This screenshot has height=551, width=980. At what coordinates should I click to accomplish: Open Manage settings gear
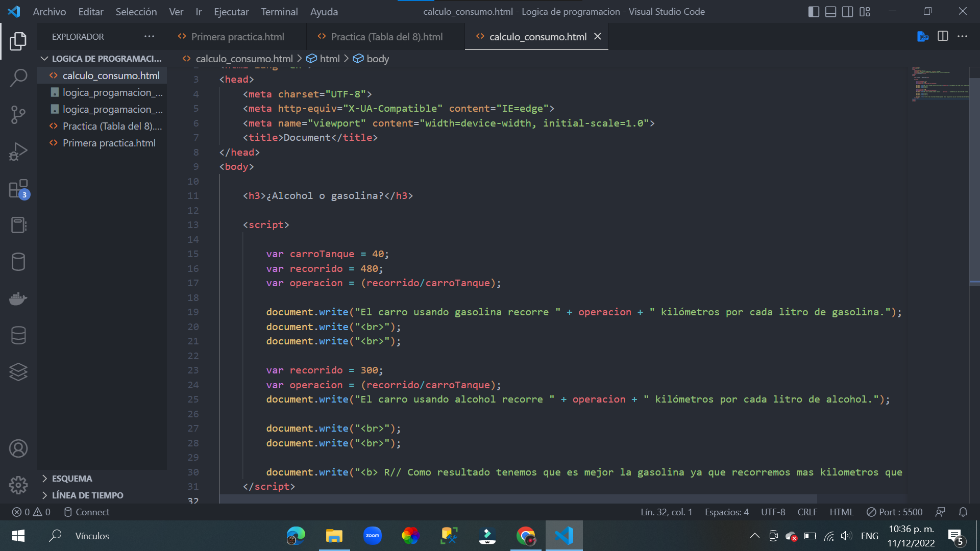[18, 485]
